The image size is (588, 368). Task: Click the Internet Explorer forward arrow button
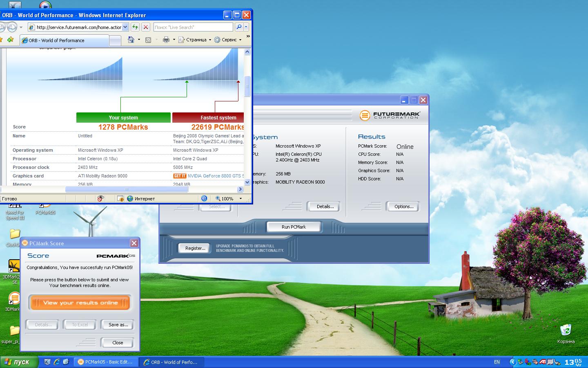pyautogui.click(x=12, y=27)
